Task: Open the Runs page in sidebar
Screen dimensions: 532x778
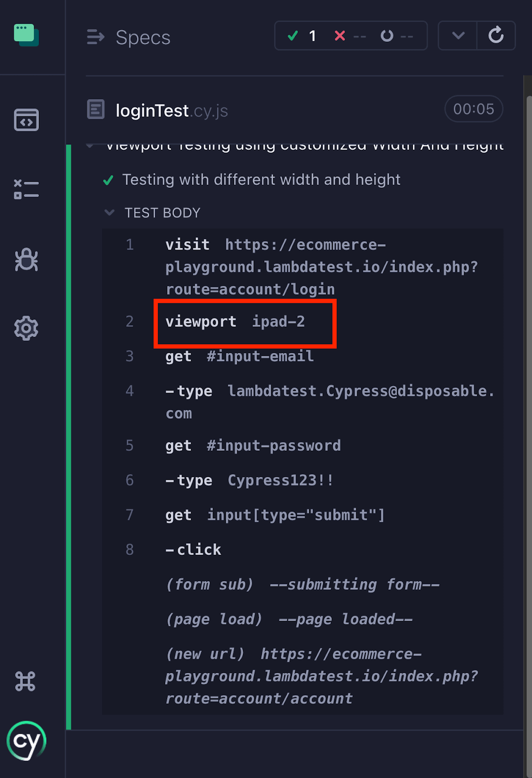Action: pyautogui.click(x=26, y=189)
